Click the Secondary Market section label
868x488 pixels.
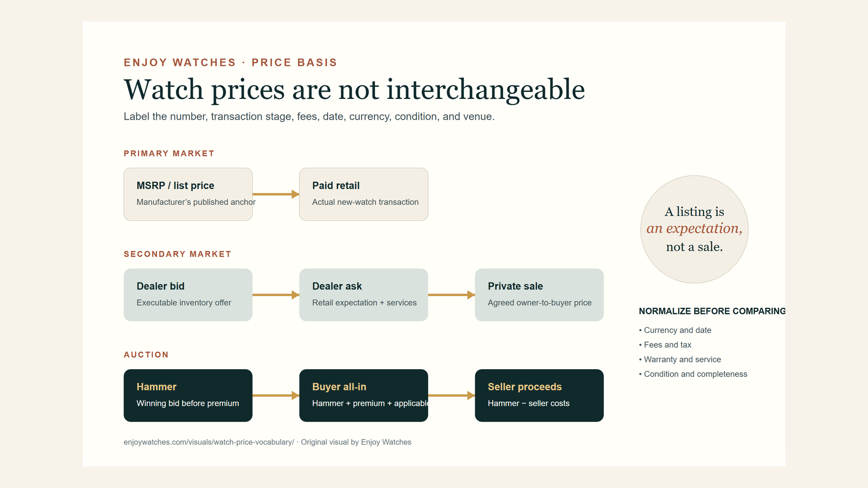coord(178,254)
